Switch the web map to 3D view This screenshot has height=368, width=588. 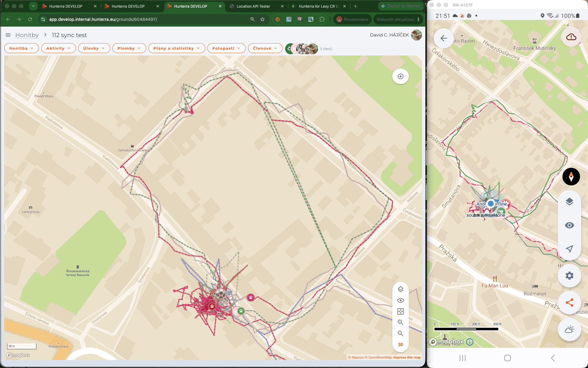click(400, 344)
